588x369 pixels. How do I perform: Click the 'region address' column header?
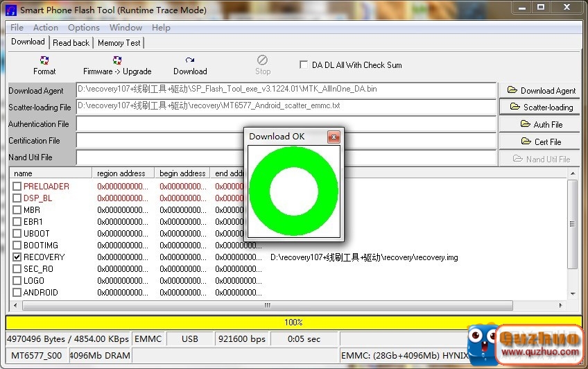point(123,173)
